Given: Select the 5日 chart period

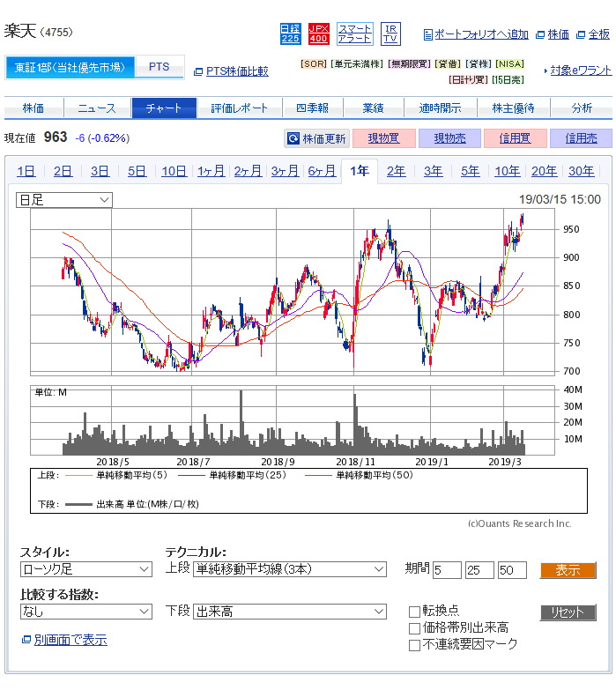Looking at the screenshot, I should click(137, 171).
